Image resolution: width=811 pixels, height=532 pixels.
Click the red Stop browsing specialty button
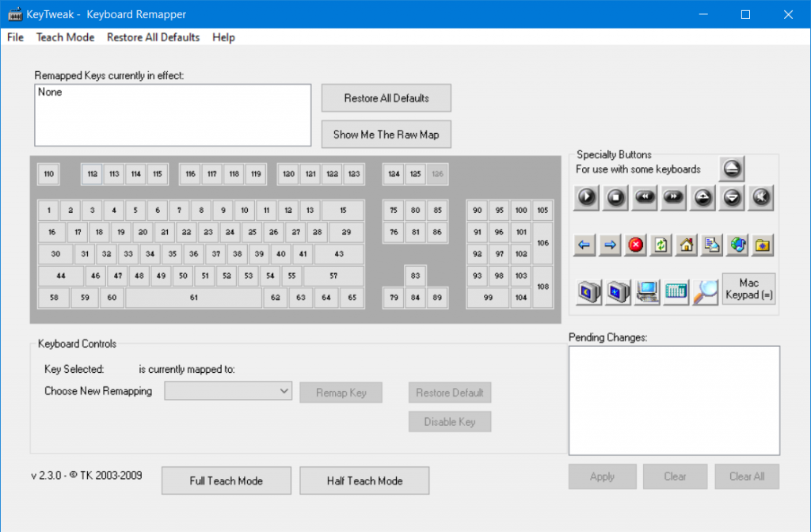[635, 245]
